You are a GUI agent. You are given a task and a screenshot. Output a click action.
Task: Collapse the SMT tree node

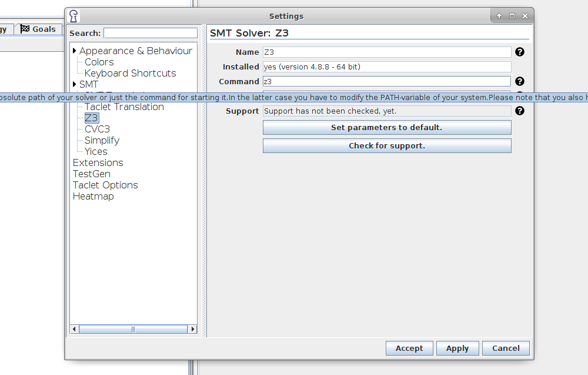[75, 84]
